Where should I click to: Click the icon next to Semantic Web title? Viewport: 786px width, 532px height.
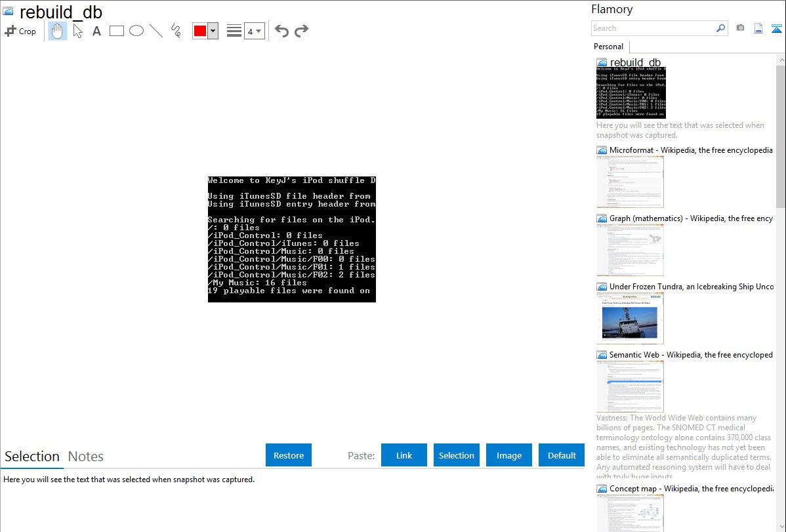(602, 355)
